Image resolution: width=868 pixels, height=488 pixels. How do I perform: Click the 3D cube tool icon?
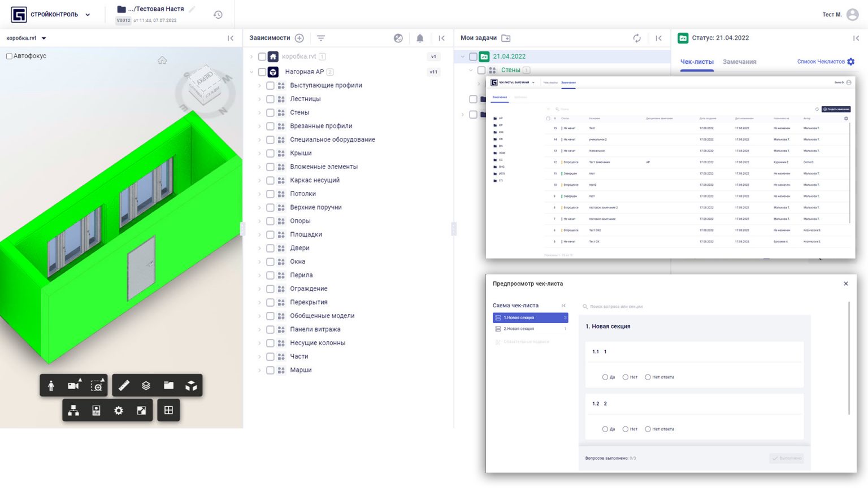(191, 385)
